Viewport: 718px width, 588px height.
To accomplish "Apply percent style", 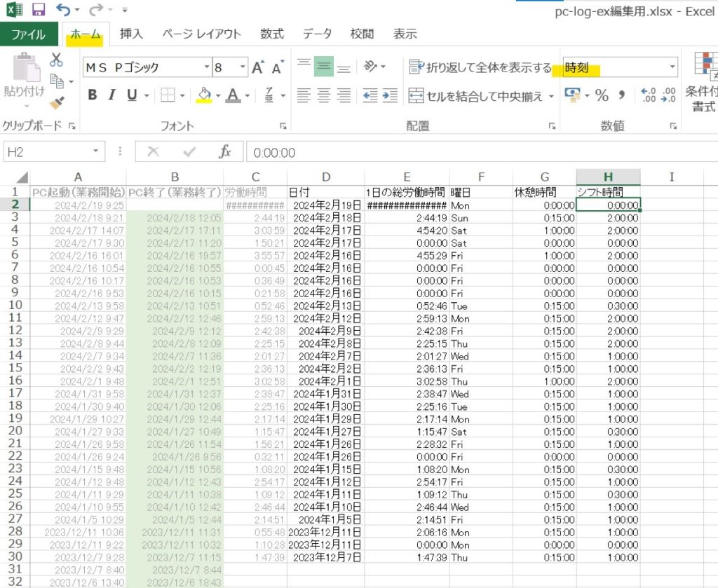I will [x=602, y=95].
